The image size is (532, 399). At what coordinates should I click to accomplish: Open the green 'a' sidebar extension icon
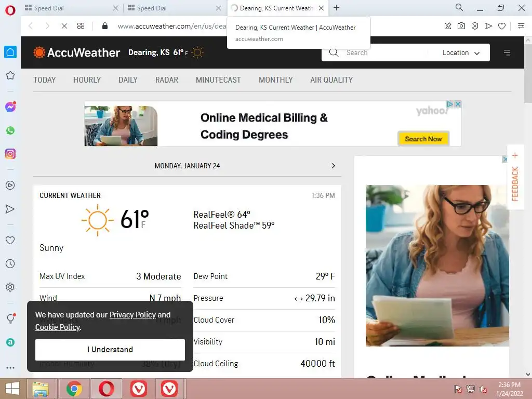10,342
